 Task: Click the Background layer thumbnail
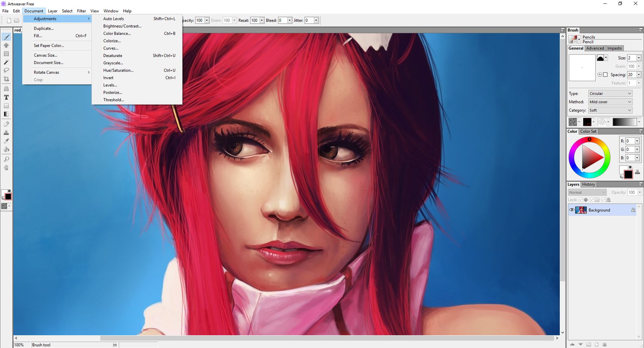581,210
